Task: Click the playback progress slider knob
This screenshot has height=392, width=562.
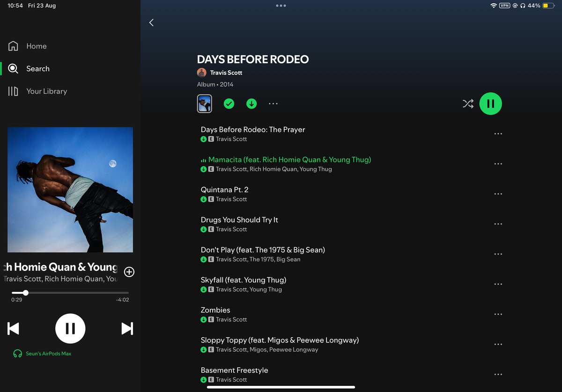Action: point(26,293)
